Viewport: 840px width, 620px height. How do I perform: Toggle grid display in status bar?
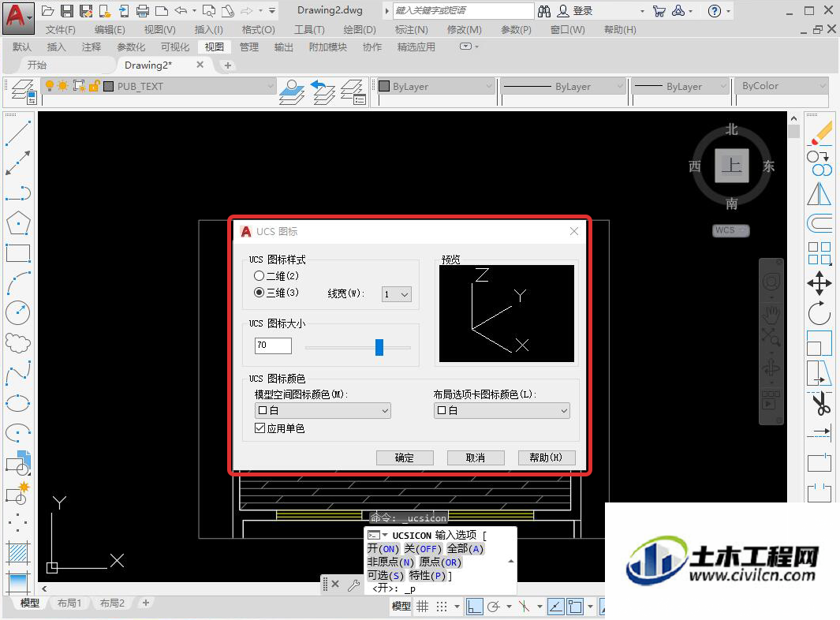(423, 607)
